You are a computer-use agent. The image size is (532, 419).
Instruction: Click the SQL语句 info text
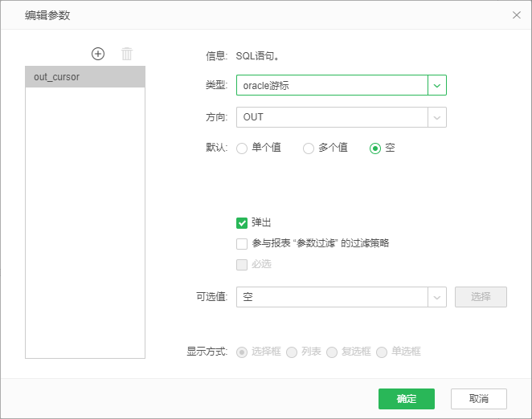point(257,56)
